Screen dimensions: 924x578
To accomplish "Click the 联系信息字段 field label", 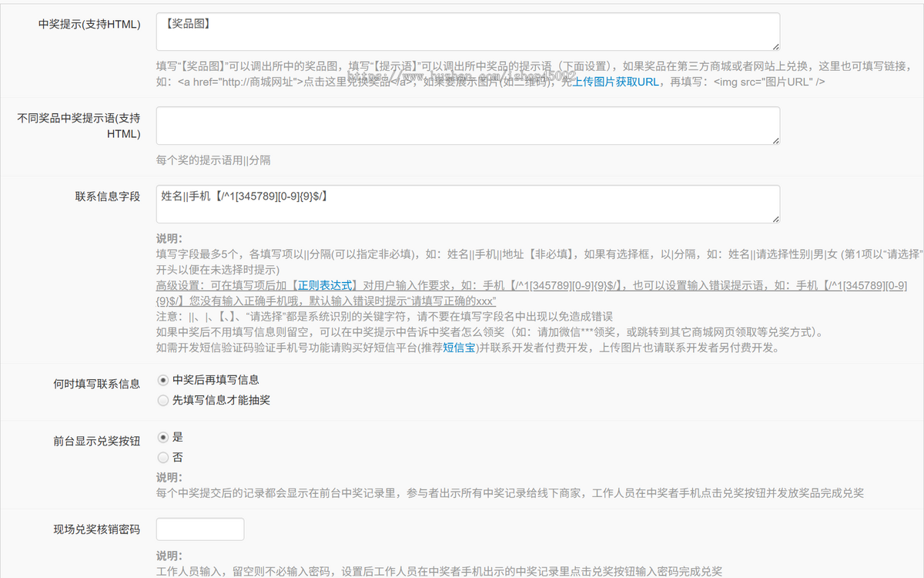I will pos(108,197).
